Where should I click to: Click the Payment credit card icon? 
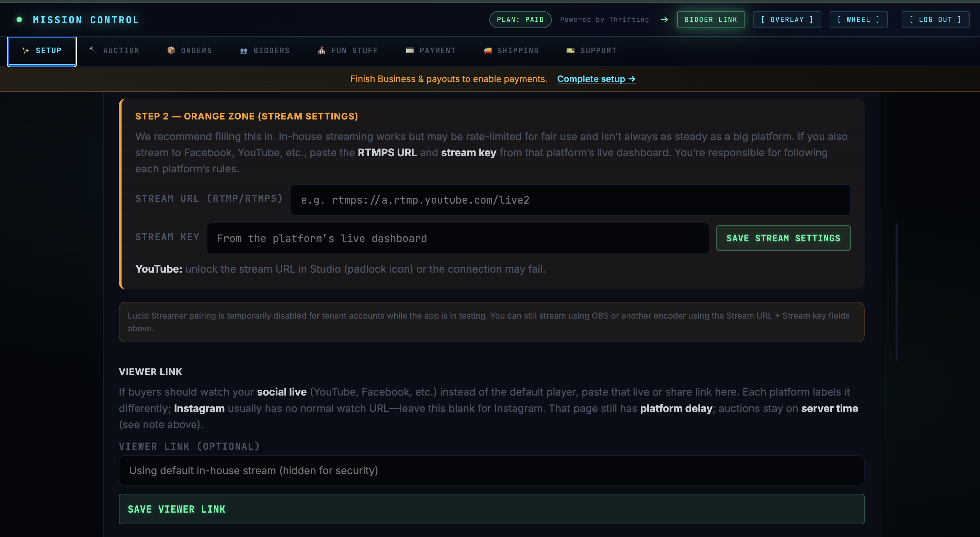(x=410, y=50)
